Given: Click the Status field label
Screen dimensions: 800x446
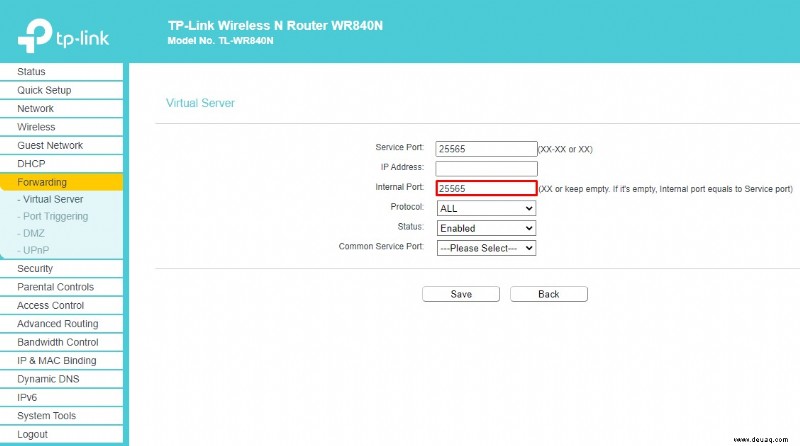Looking at the screenshot, I should 411,227.
